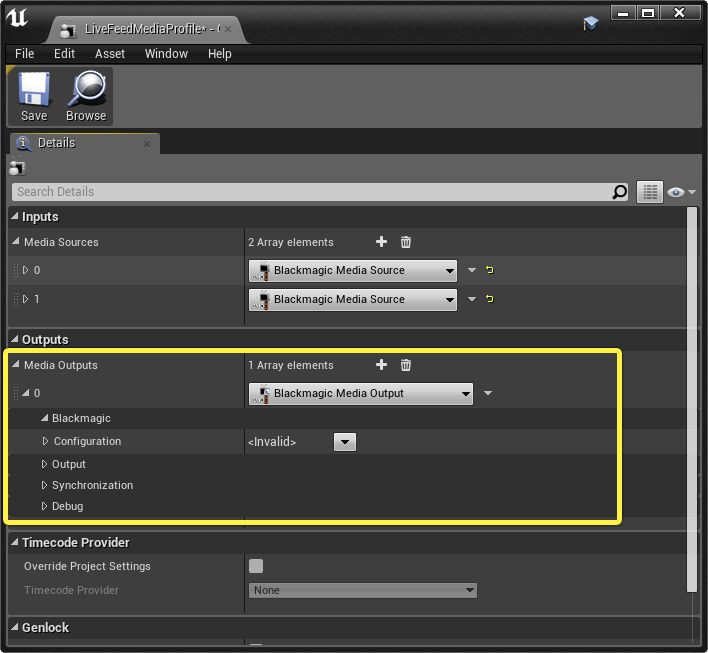
Task: Open the Help menu
Action: (x=219, y=54)
